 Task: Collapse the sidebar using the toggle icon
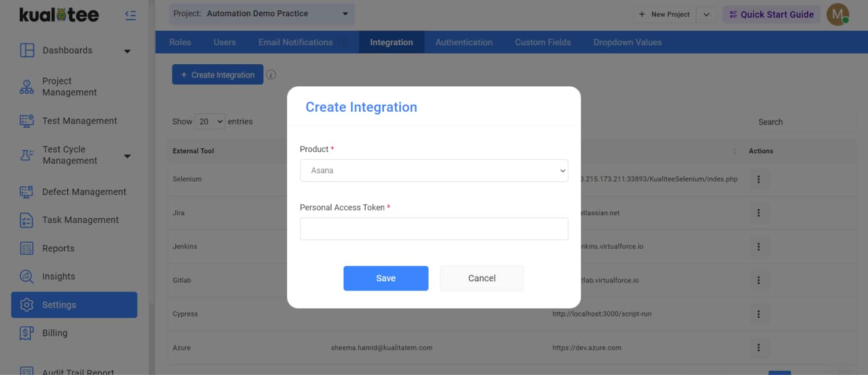tap(131, 16)
